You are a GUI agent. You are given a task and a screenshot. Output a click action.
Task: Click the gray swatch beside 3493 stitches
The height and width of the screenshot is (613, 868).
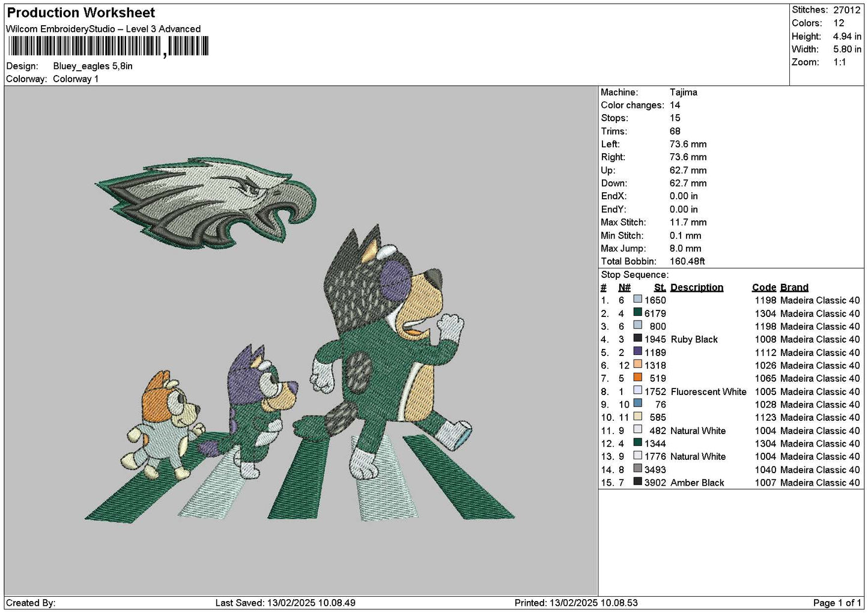(x=638, y=468)
